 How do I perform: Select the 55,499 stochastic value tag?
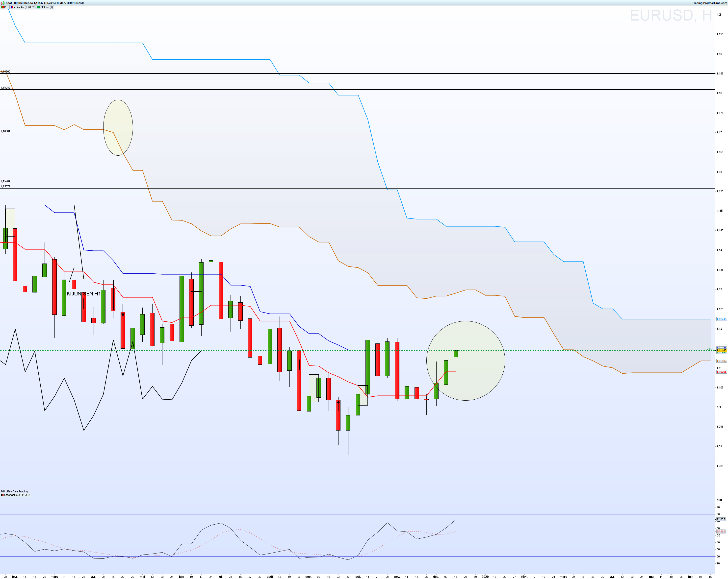[x=721, y=531]
